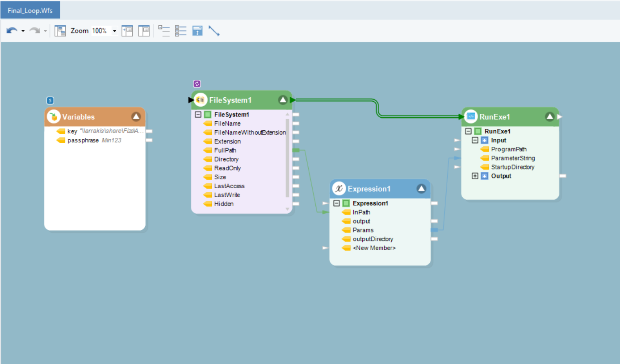
Task: Click the diagonal link line tool icon
Action: [x=214, y=31]
